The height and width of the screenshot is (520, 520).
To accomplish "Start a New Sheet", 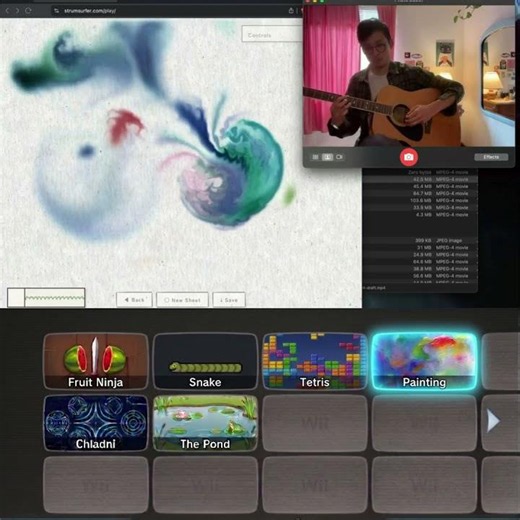I will 182,300.
